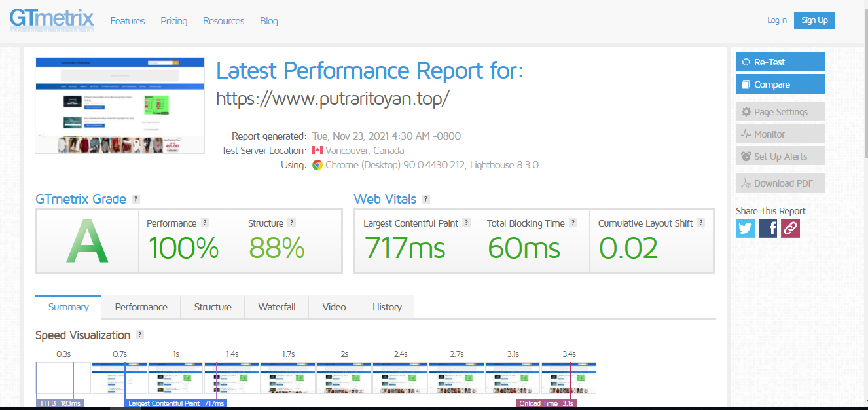
Task: Open the Resources menu
Action: pyautogui.click(x=223, y=21)
